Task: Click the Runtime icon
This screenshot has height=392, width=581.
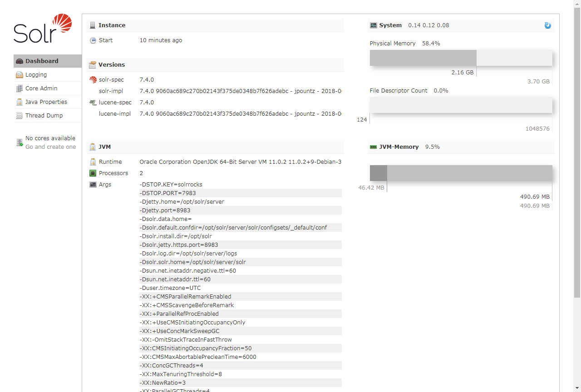Action: 93,162
